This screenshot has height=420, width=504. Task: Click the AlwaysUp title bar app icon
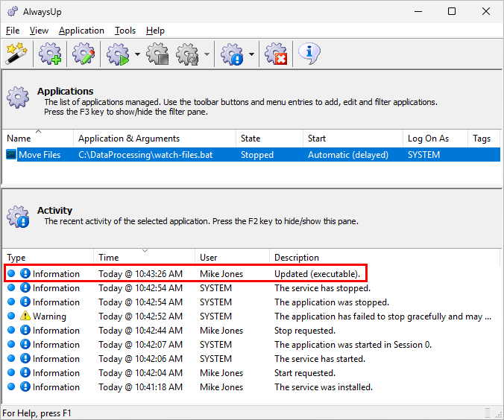pyautogui.click(x=13, y=12)
